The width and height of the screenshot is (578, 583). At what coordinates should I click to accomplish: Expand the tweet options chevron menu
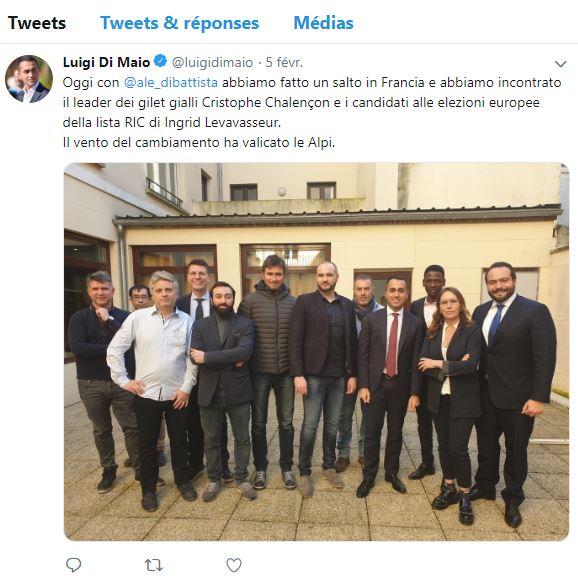(x=560, y=64)
